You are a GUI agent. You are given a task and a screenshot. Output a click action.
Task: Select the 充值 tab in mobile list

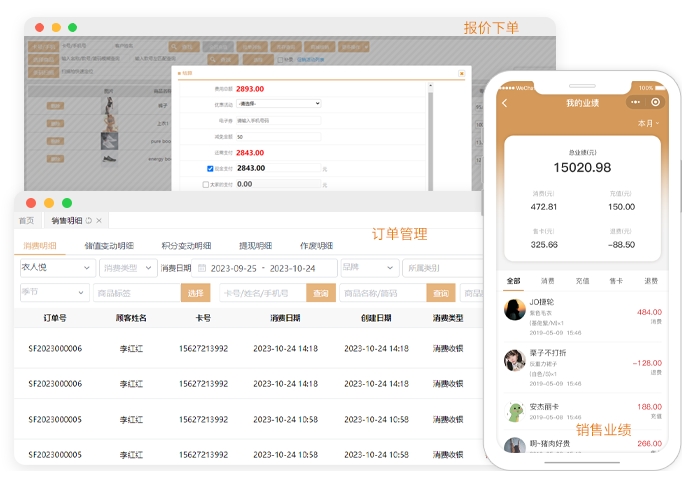click(582, 282)
